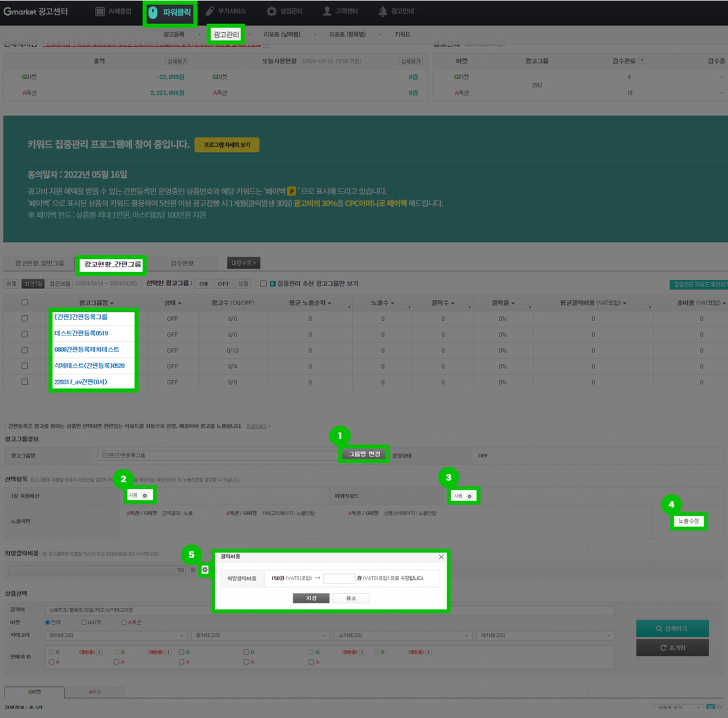Open 리포트 (날짜별) submenu

[282, 34]
